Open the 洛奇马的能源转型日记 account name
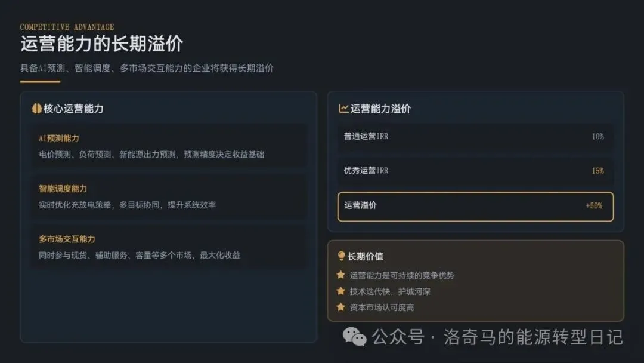644x363 pixels. tap(533, 337)
